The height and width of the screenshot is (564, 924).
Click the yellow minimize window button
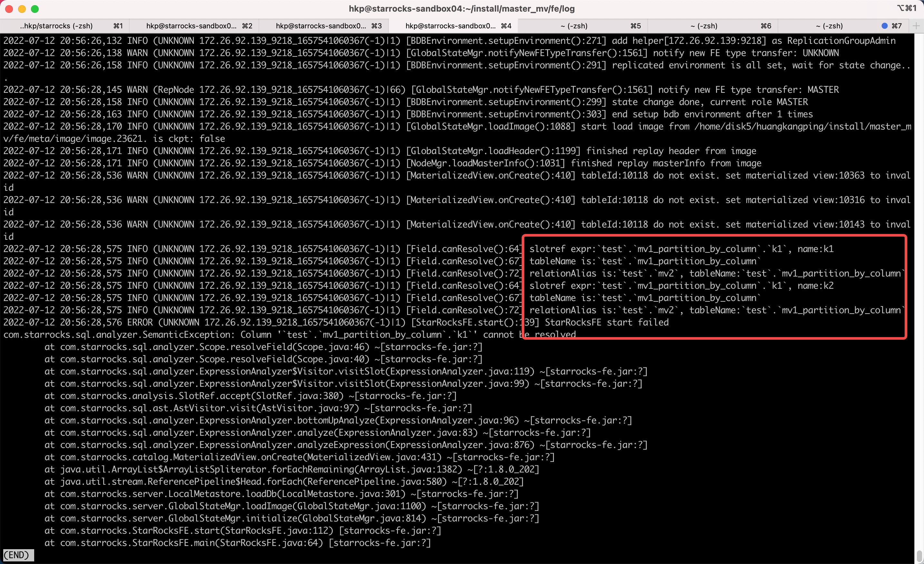[x=22, y=9]
